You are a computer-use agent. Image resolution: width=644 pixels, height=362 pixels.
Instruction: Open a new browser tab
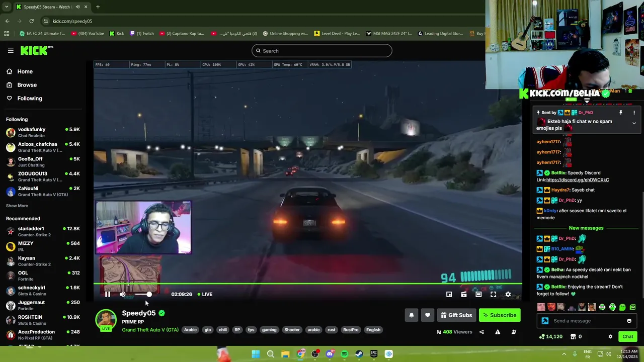pos(98,7)
